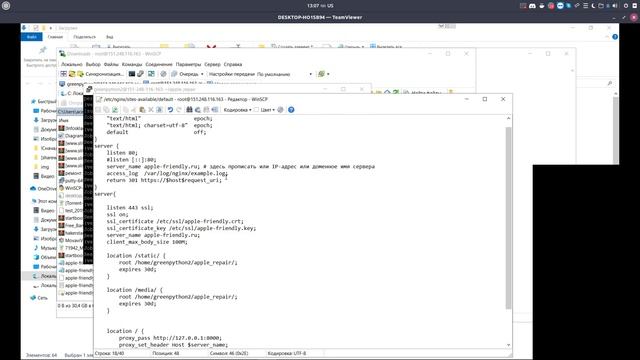Click the Redo arrow in editor toolbar
This screenshot has height=360, width=640.
tap(178, 110)
